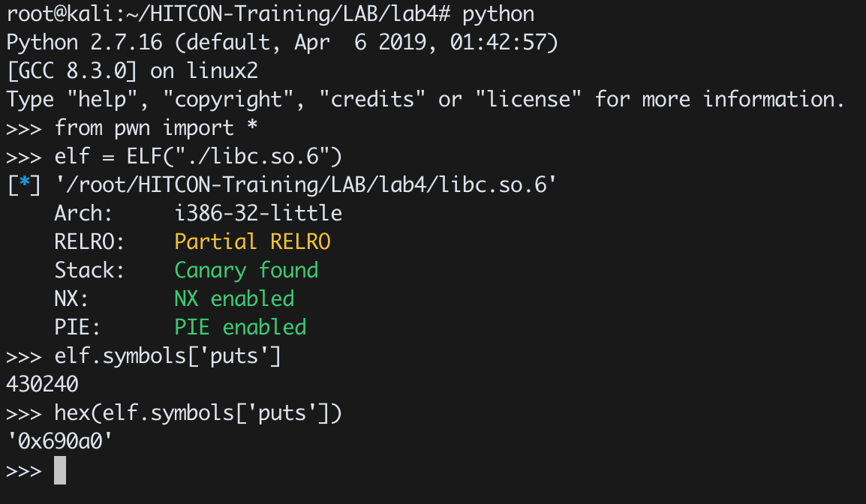Click the root@kali shell prompt
866x504 pixels.
tap(229, 13)
